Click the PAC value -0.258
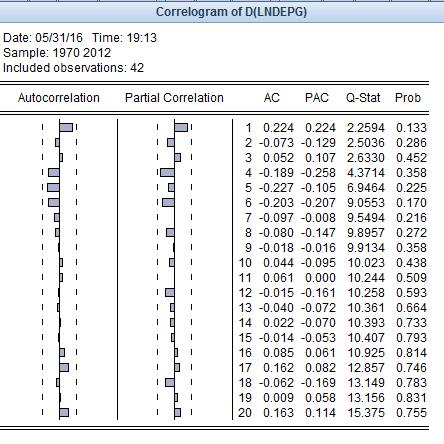The width and height of the screenshot is (444, 444). point(318,173)
